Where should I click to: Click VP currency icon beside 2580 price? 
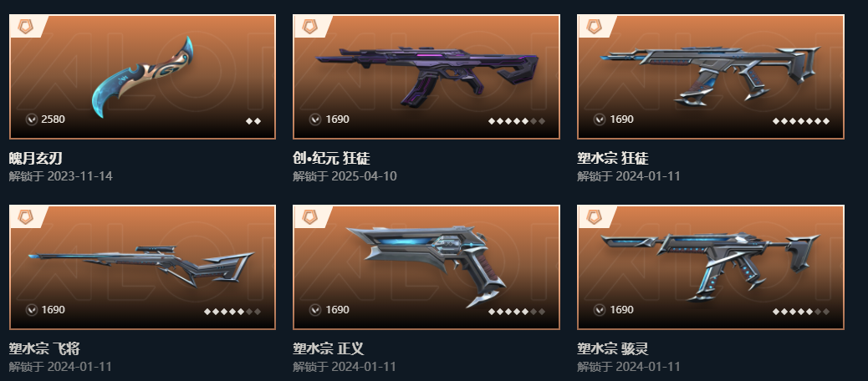(32, 119)
